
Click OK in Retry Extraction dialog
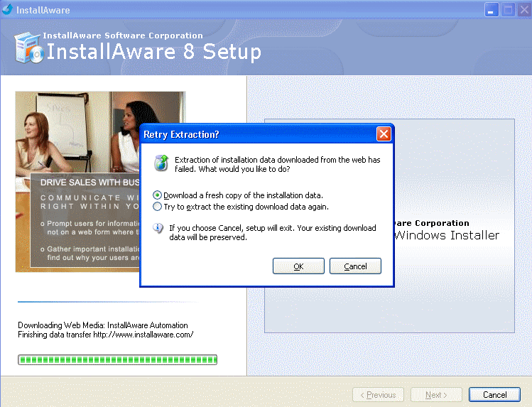pos(298,266)
